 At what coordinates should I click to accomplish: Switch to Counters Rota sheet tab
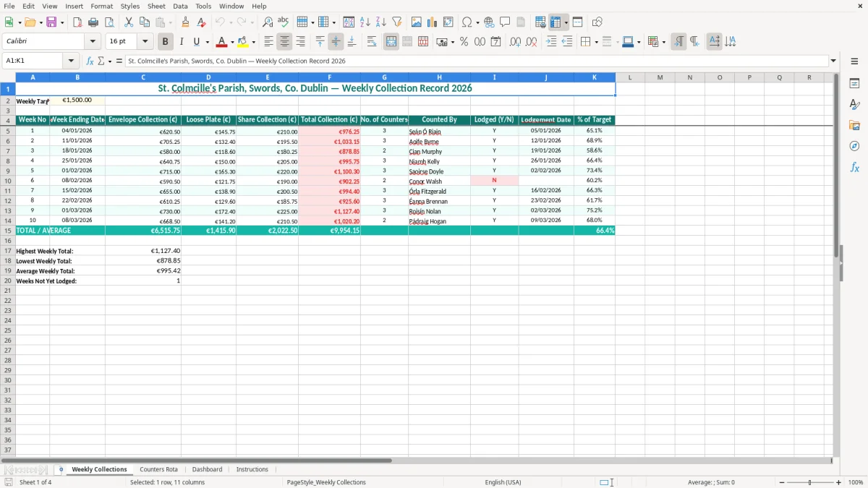pos(158,469)
